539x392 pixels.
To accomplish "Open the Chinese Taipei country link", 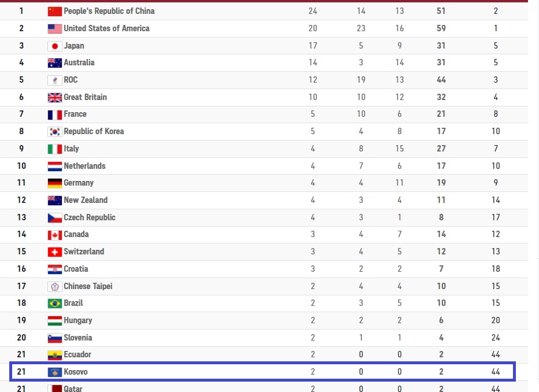I will (88, 286).
